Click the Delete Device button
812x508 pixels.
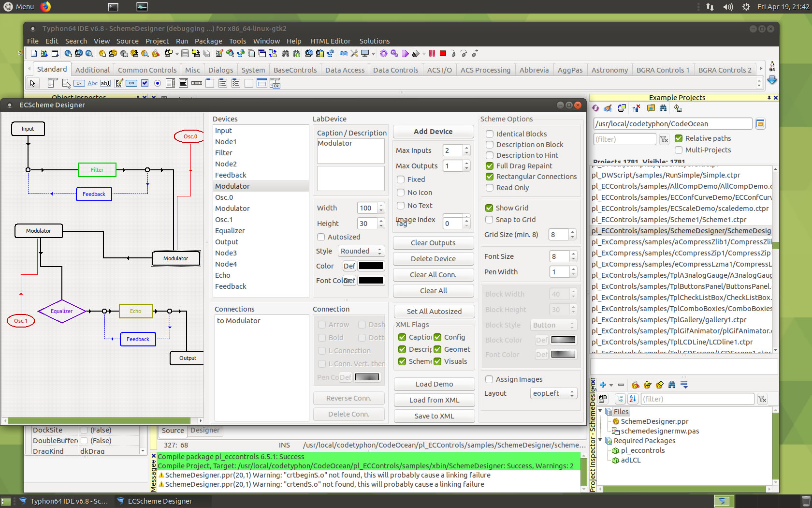[x=433, y=259]
